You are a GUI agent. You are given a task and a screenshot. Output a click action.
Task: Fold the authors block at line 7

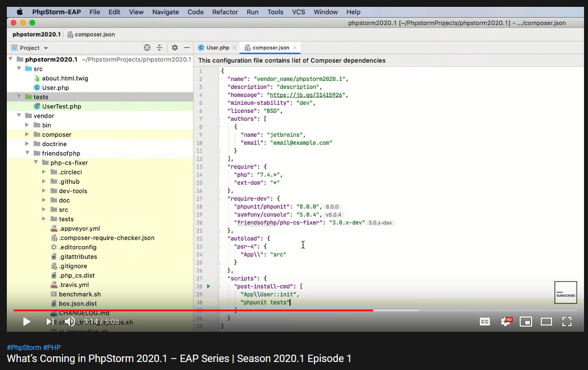click(218, 119)
